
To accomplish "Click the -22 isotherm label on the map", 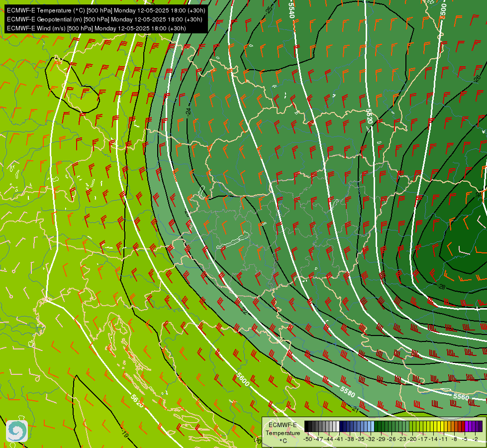I will [x=244, y=311].
